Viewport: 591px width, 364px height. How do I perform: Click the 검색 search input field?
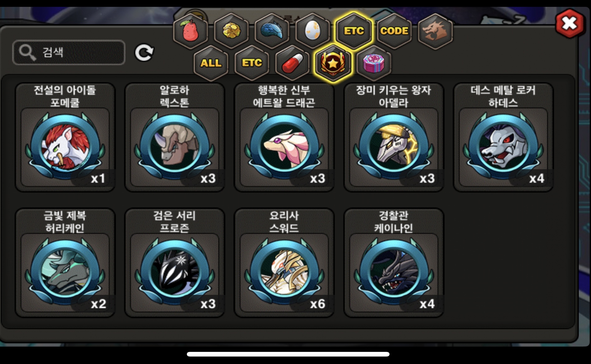[x=69, y=52]
